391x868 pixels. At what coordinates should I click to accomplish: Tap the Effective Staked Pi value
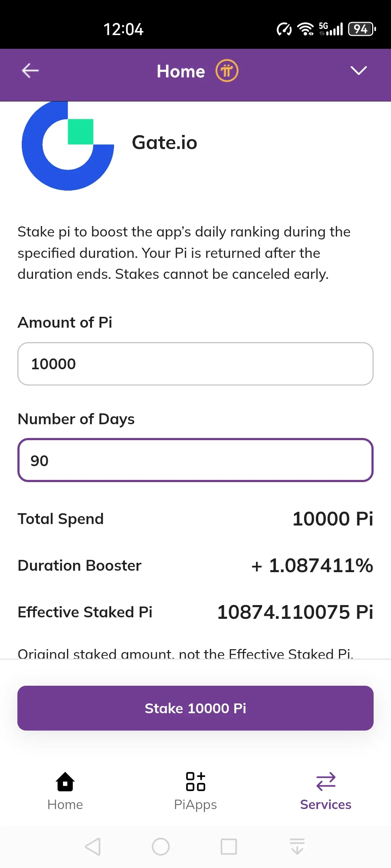pos(295,612)
